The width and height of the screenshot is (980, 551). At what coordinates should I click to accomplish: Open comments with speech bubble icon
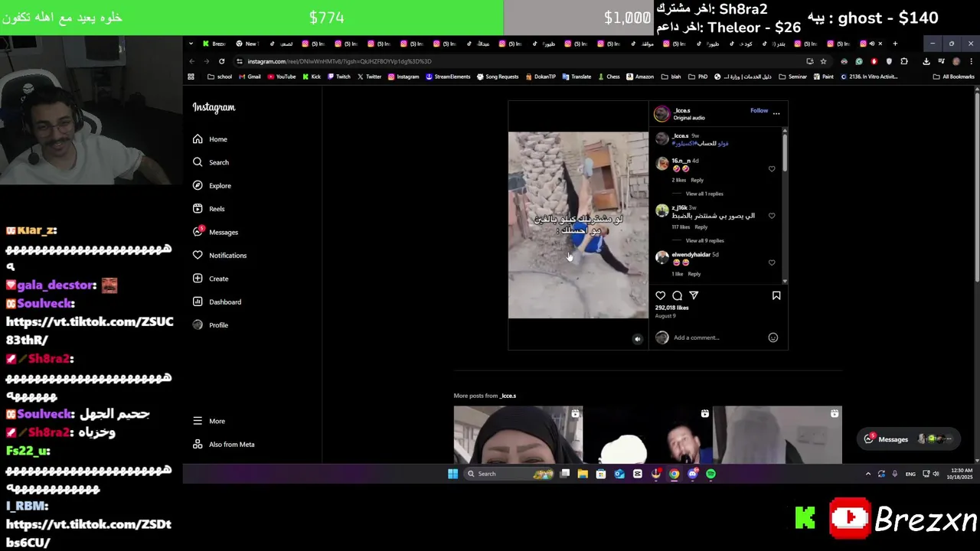click(x=677, y=295)
